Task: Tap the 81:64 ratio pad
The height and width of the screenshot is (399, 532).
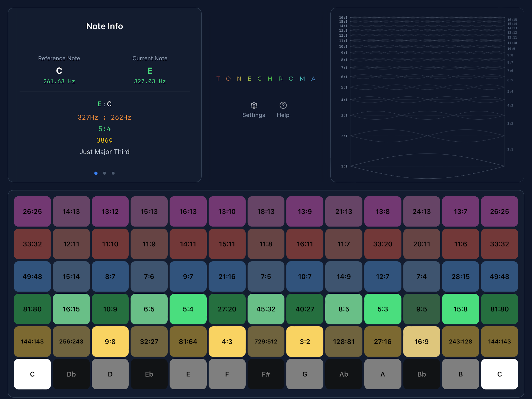Action: (x=188, y=341)
